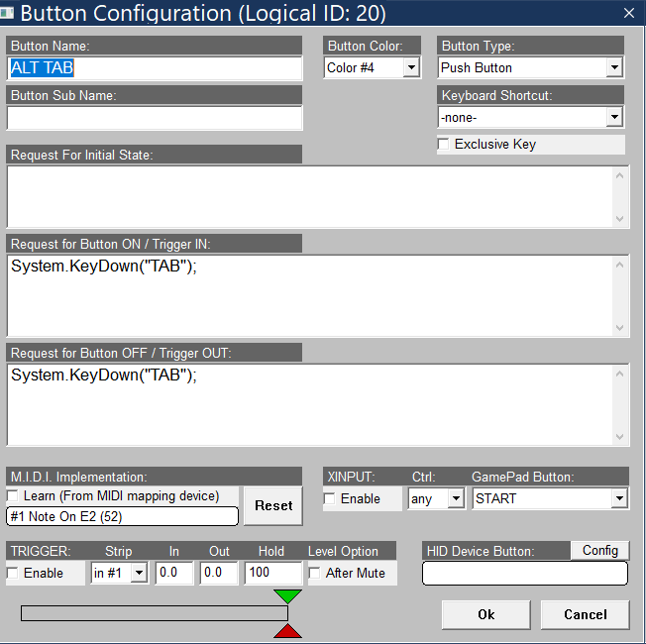Reset the MIDI implementation
Viewport: 646px width, 644px height.
pos(273,505)
